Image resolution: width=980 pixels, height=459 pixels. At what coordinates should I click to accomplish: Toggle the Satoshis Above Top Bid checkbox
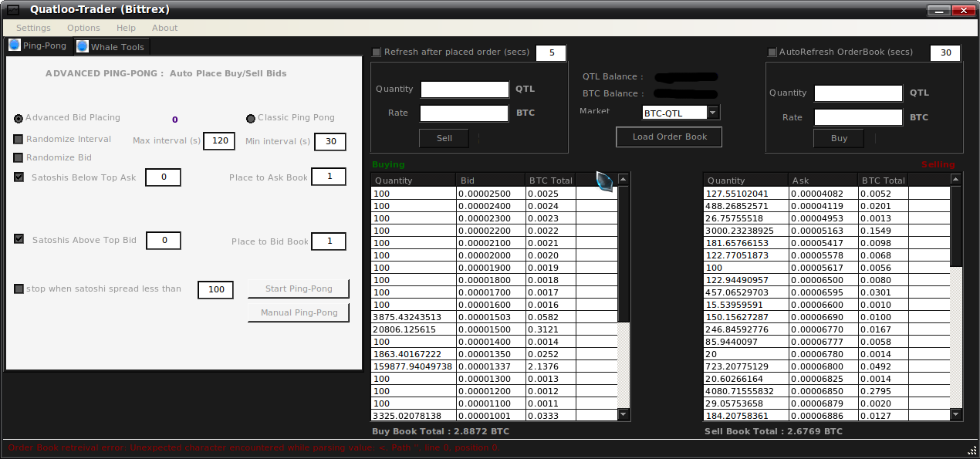pyautogui.click(x=19, y=239)
